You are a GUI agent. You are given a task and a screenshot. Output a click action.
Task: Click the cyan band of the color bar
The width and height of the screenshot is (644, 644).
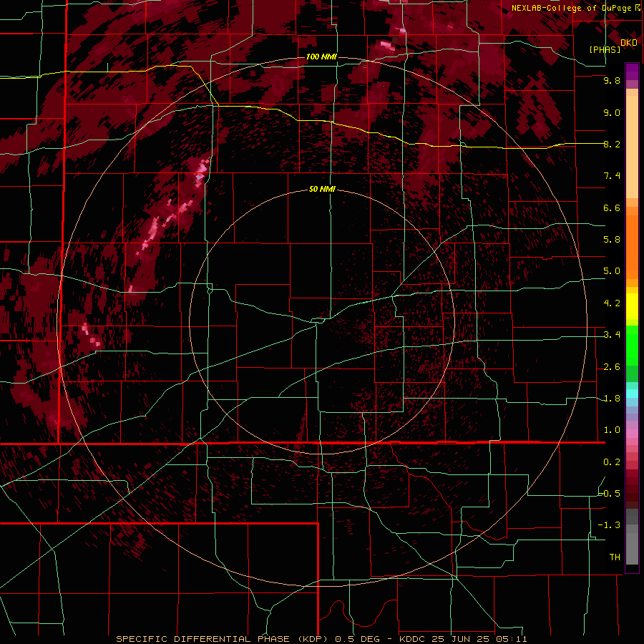pyautogui.click(x=632, y=394)
